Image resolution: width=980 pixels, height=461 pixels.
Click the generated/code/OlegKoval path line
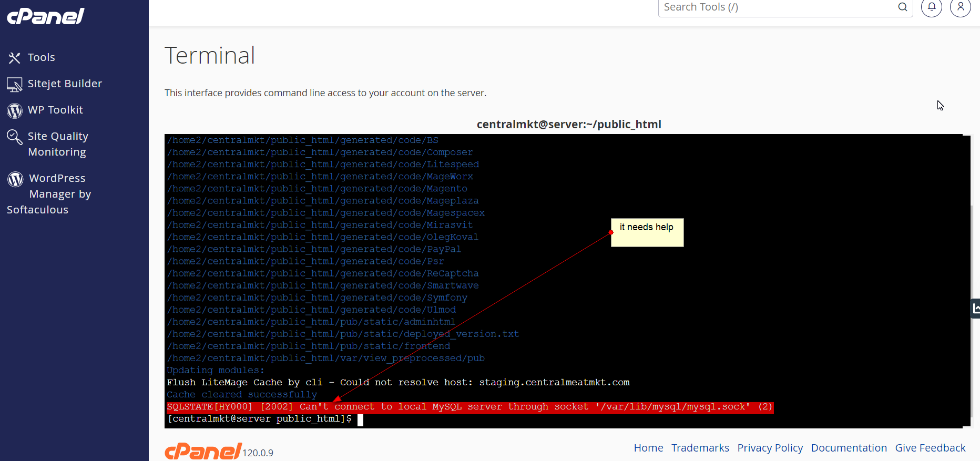click(x=323, y=237)
